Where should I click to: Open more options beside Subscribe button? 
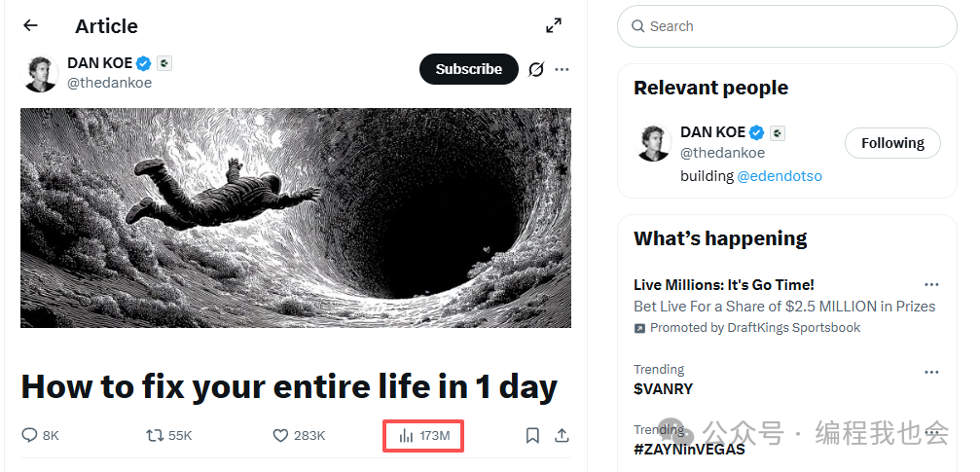pos(562,69)
